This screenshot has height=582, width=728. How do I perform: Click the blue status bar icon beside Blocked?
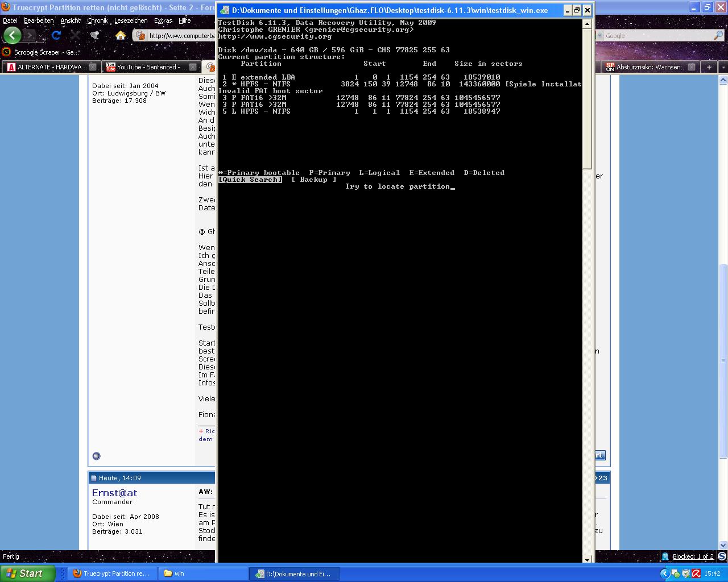[665, 556]
